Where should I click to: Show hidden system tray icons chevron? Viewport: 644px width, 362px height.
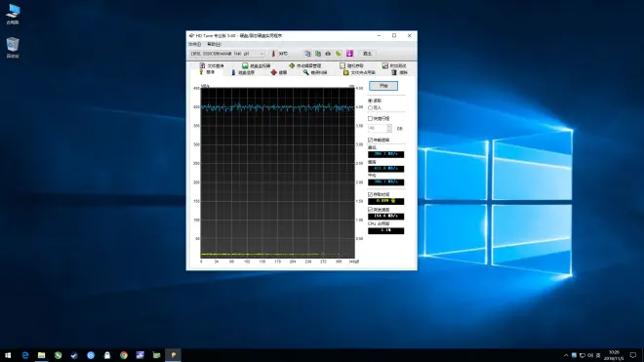click(566, 355)
